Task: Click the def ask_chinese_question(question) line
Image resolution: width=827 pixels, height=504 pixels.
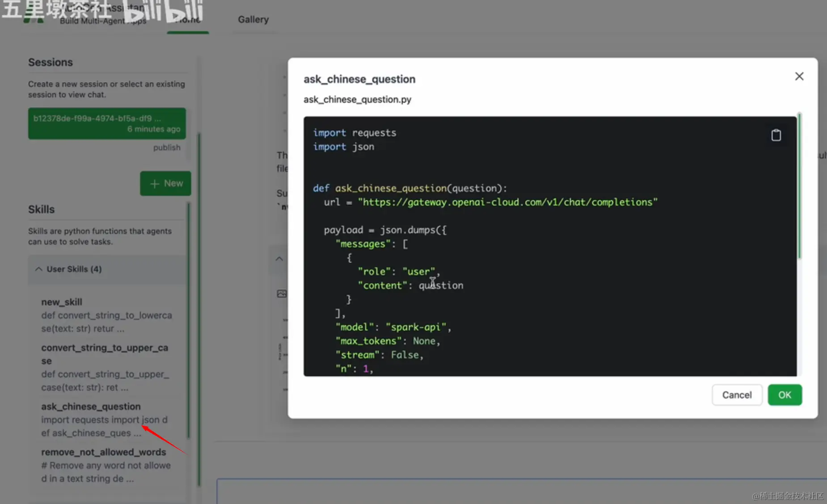Action: [x=410, y=188]
